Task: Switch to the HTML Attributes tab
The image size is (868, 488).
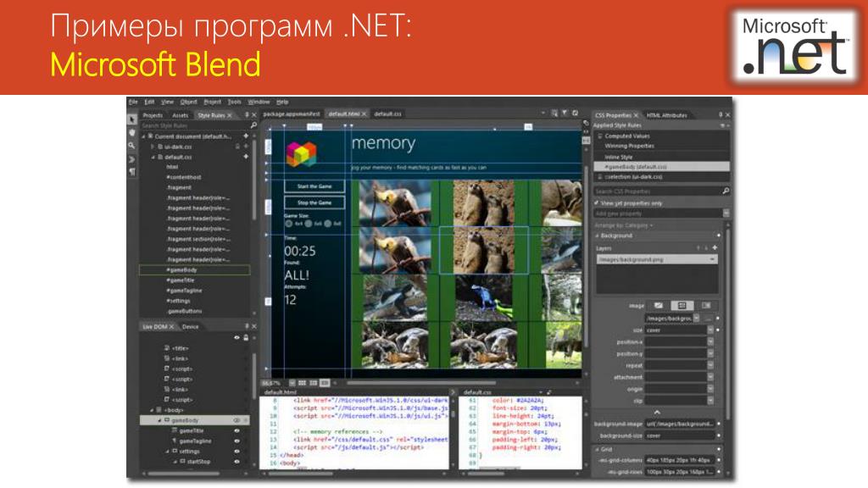Action: 667,115
